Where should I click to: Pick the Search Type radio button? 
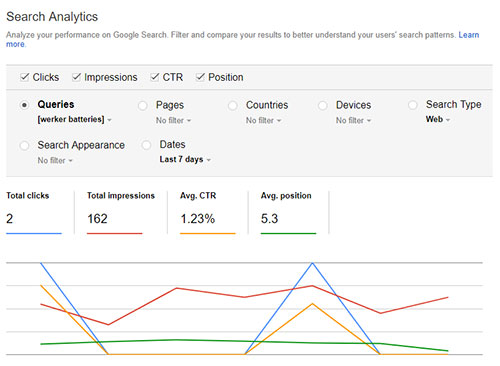click(413, 105)
